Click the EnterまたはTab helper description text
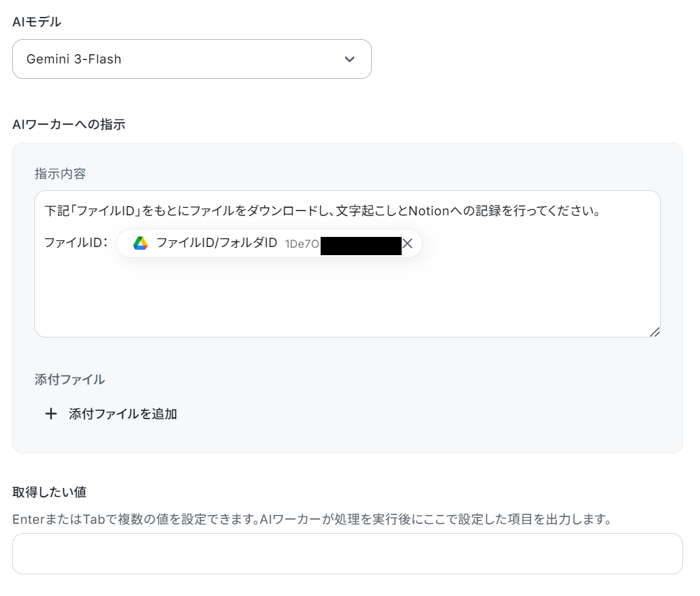The height and width of the screenshot is (596, 700). [312, 519]
